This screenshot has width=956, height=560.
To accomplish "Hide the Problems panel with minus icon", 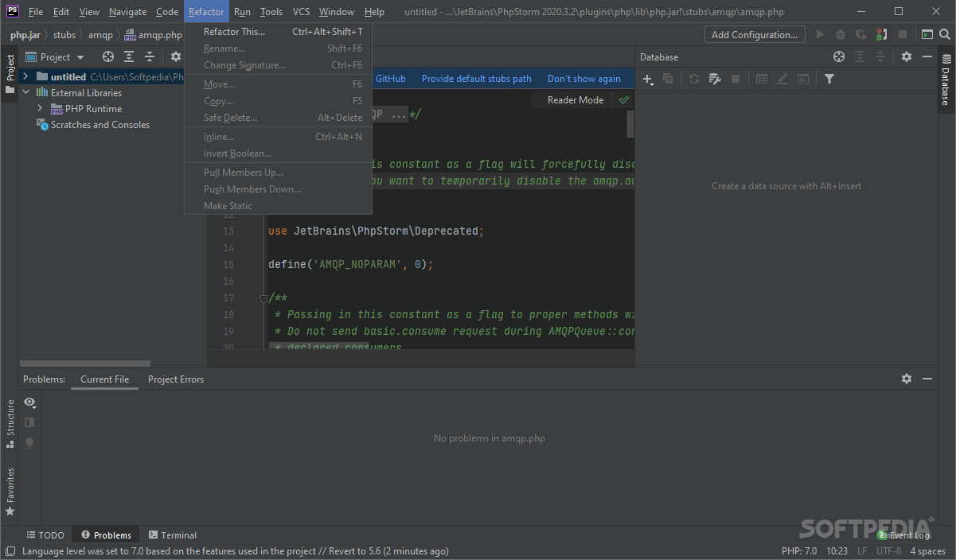I will (927, 379).
